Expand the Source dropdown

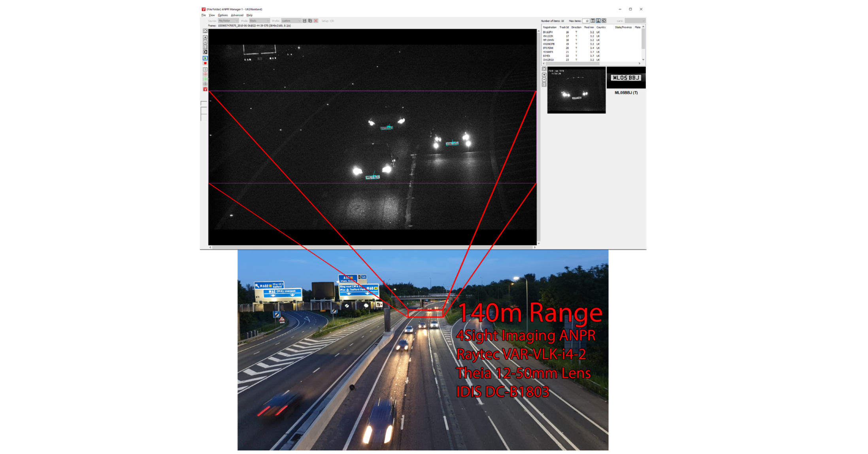coord(228,21)
